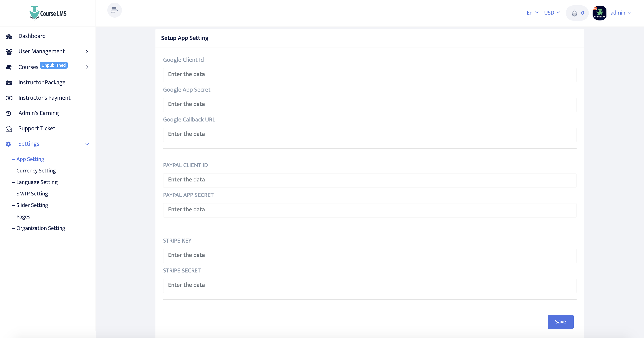
Task: Click the Course LMS logo
Action: [x=48, y=13]
